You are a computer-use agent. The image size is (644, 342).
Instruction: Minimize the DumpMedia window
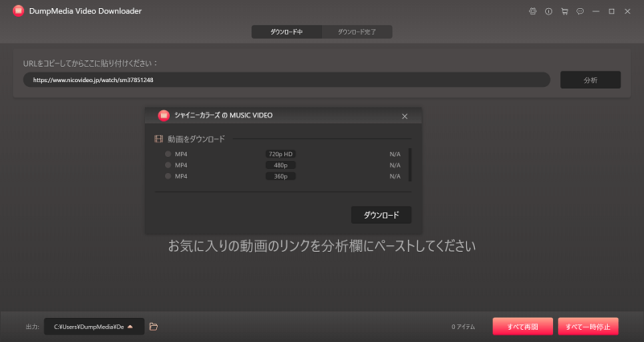(596, 11)
